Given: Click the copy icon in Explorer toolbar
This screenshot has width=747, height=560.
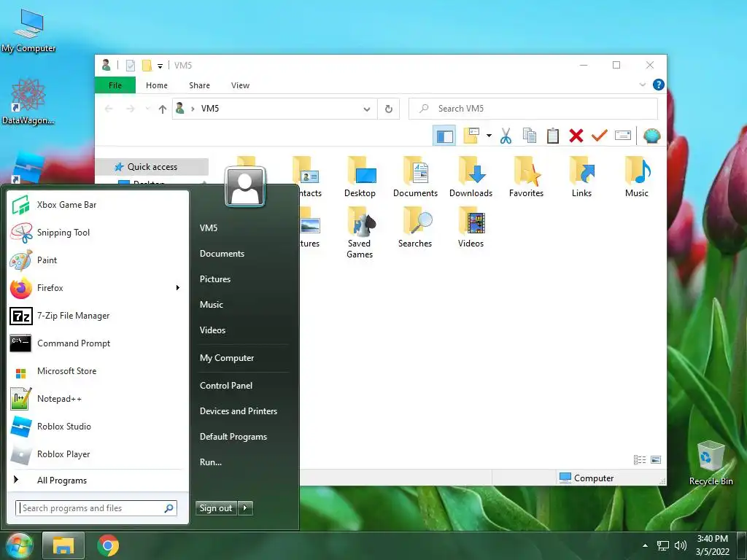Looking at the screenshot, I should coord(530,136).
